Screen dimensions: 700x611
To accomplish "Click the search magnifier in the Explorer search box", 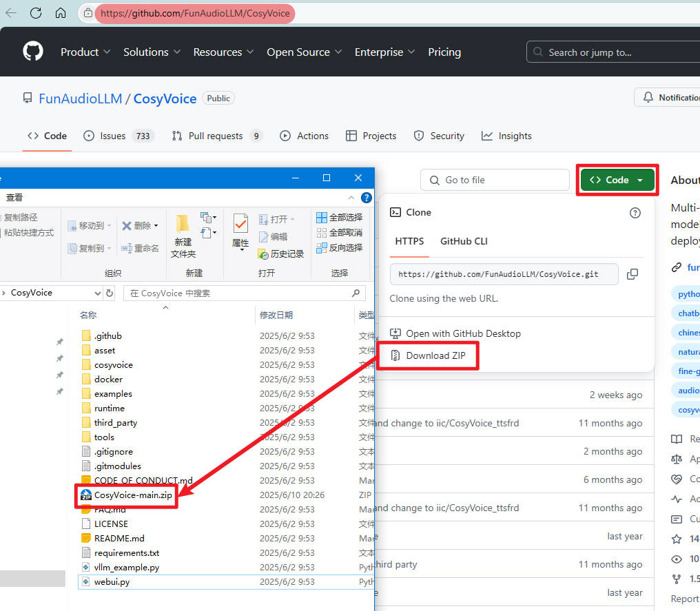I will (x=356, y=293).
